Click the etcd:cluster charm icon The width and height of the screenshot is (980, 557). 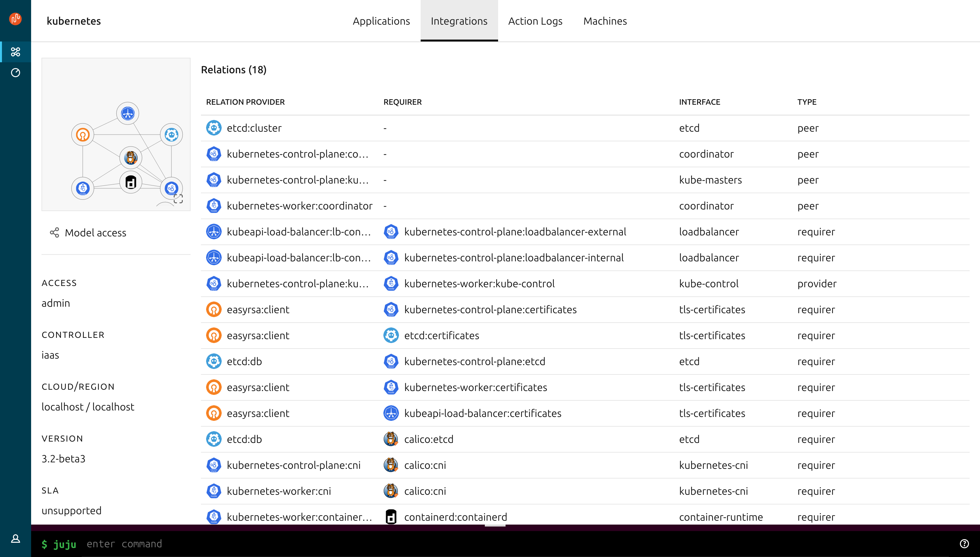[214, 128]
